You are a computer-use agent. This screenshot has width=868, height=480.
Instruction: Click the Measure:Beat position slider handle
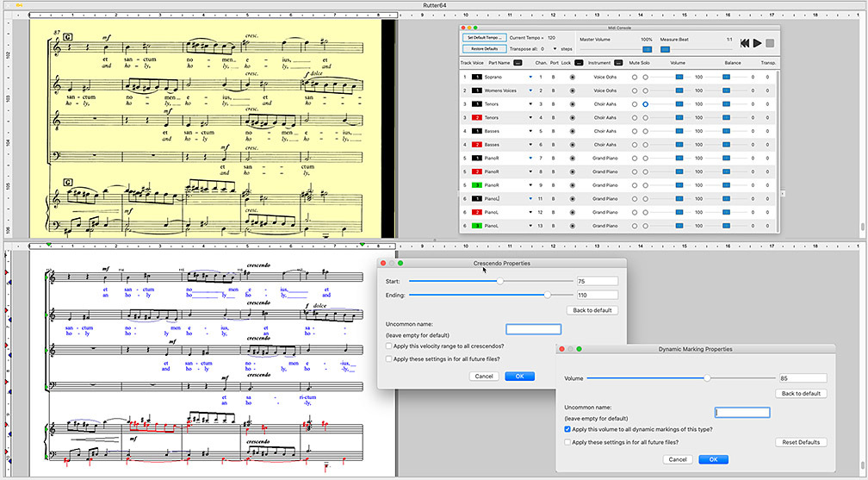tap(666, 49)
